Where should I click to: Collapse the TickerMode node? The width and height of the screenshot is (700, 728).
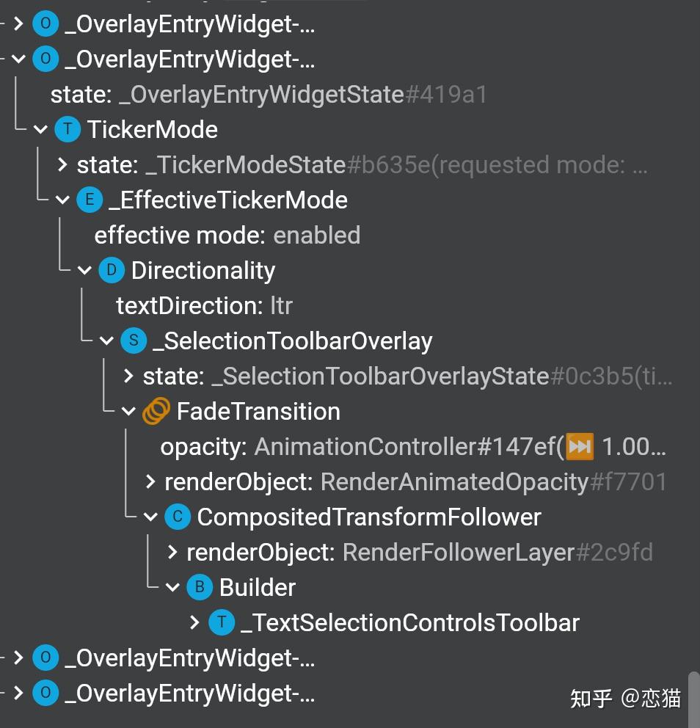41,129
